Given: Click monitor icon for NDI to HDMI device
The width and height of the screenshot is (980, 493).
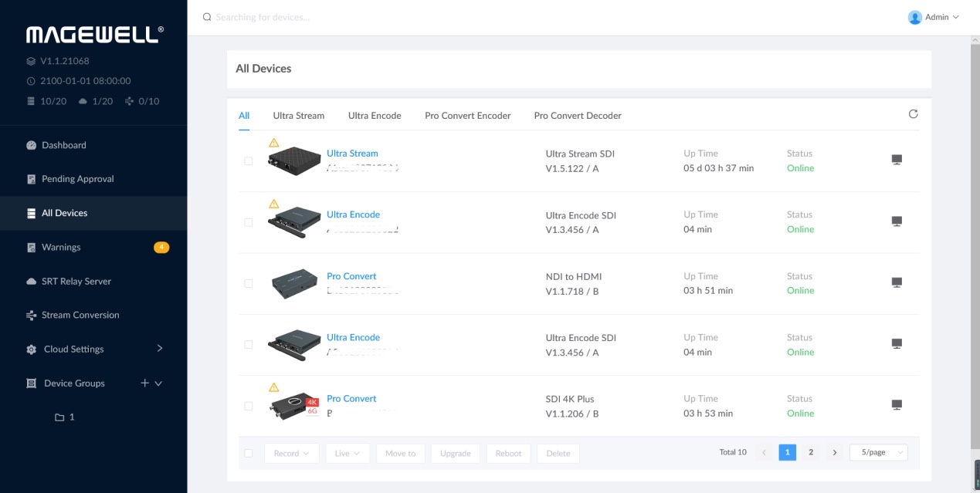Looking at the screenshot, I should pyautogui.click(x=897, y=282).
